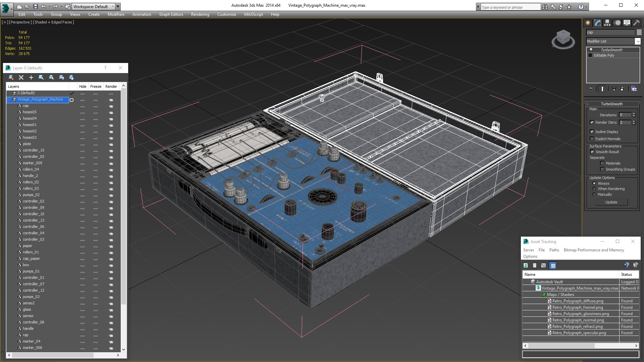Select Retro_Polygraph_normal.png in Asset Tracking
The height and width of the screenshot is (362, 644).
578,320
